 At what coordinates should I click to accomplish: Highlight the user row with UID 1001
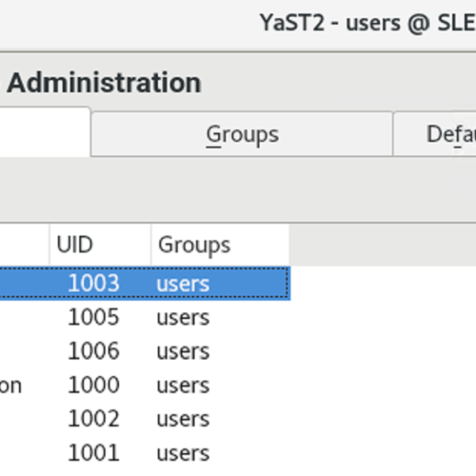click(x=93, y=453)
